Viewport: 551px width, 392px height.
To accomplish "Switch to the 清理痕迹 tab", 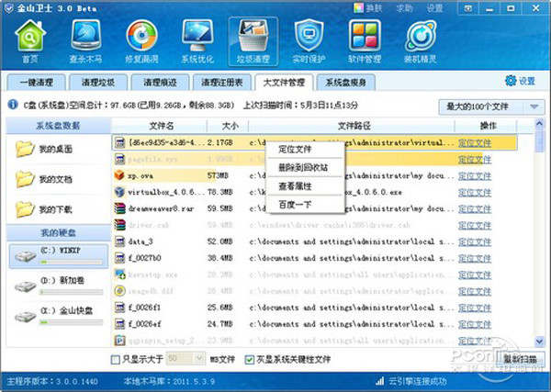I will [160, 83].
